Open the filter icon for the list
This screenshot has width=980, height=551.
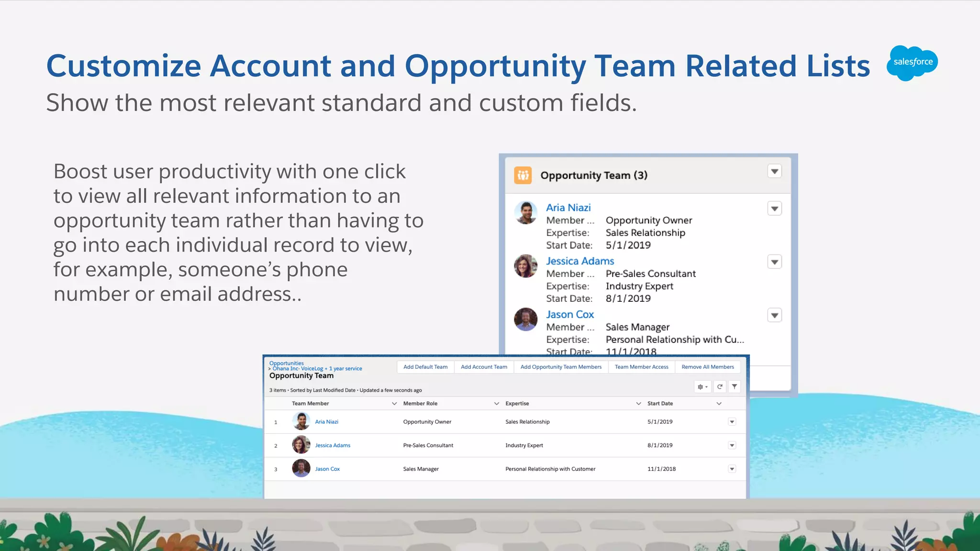(x=734, y=386)
